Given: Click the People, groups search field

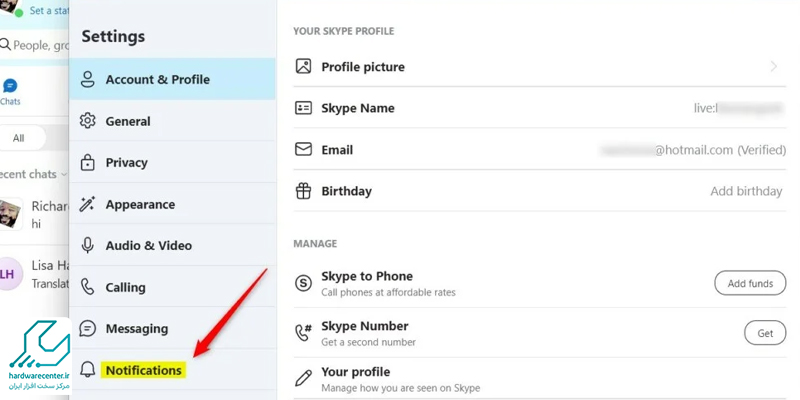Looking at the screenshot, I should coord(35,45).
